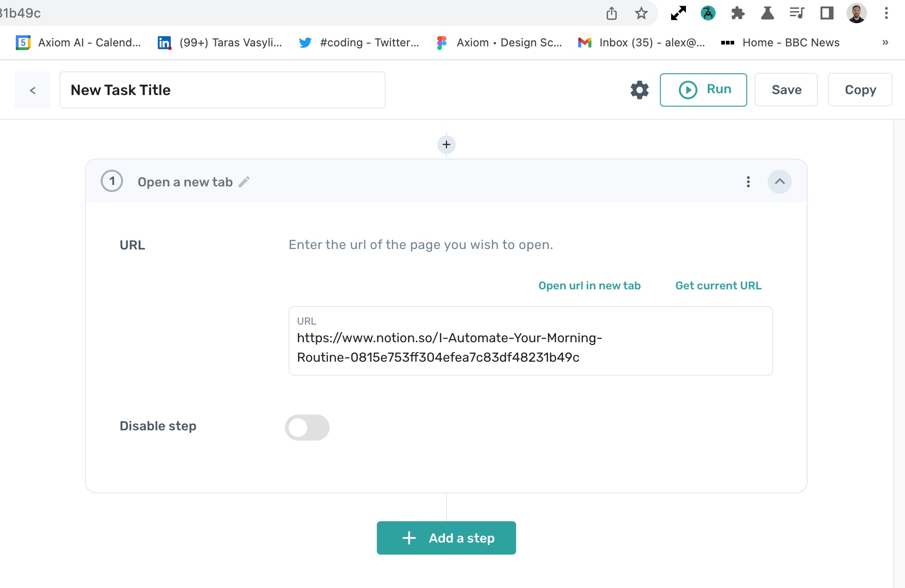Open Inbox (35) Gmail bookmark
This screenshot has width=905, height=588.
pyautogui.click(x=641, y=43)
